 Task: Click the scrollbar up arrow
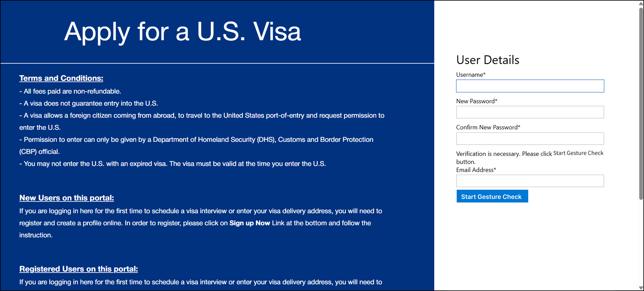(641, 3)
